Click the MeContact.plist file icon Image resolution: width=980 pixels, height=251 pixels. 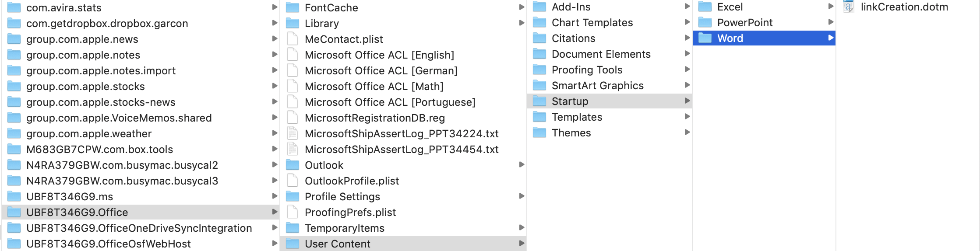293,39
